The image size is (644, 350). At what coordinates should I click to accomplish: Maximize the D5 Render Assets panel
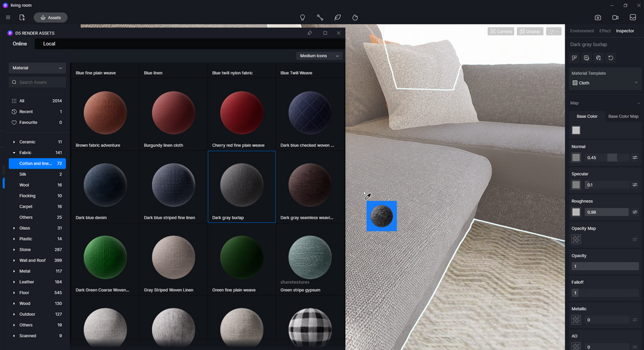point(325,33)
